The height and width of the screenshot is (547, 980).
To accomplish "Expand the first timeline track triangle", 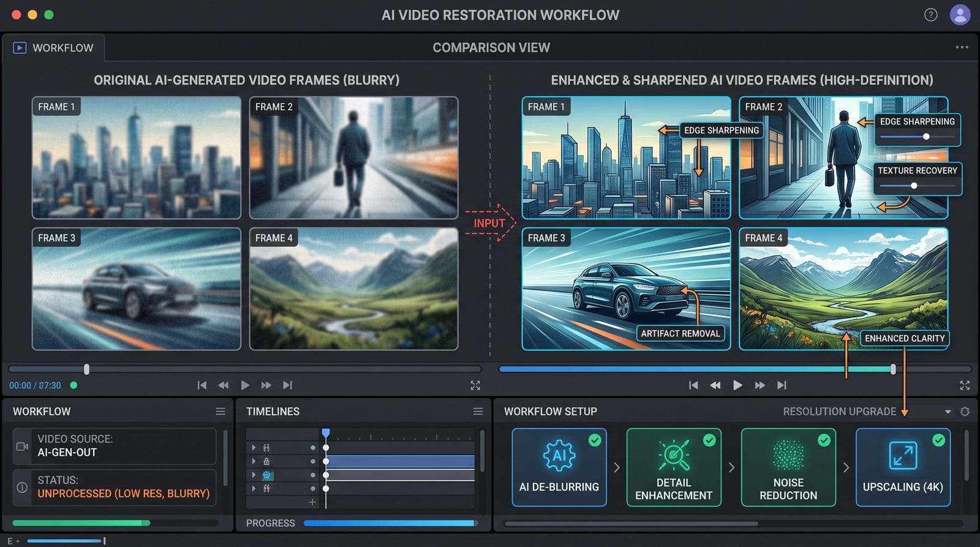I will tap(254, 448).
